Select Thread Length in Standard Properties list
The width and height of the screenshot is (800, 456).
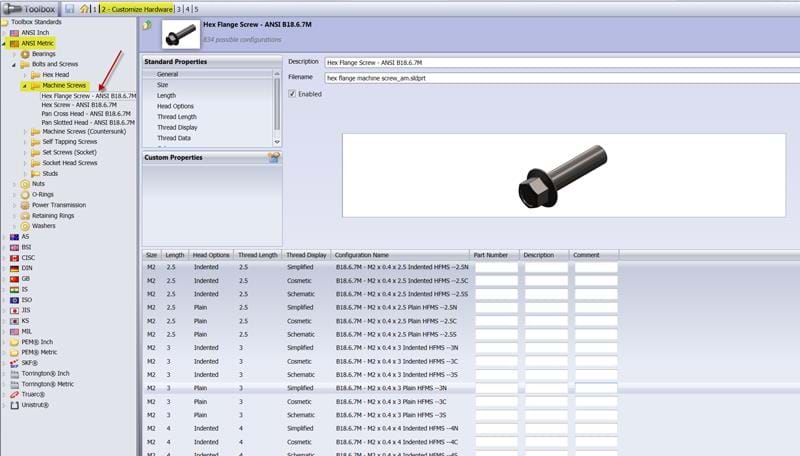pyautogui.click(x=176, y=117)
